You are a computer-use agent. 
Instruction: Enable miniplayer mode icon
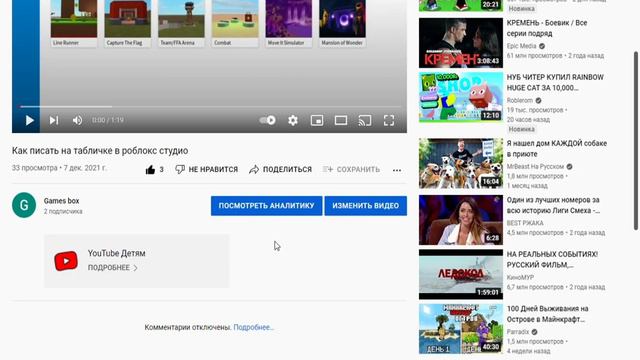(317, 120)
